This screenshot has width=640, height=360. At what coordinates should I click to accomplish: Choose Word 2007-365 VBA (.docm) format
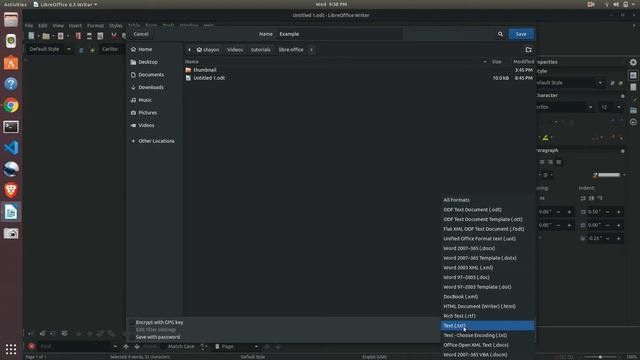[x=487, y=355]
